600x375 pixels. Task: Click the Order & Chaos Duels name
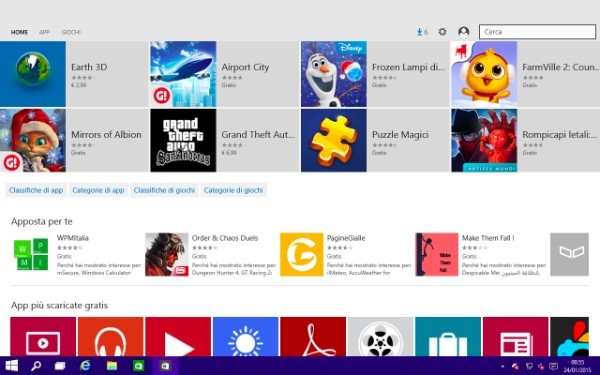pos(225,238)
